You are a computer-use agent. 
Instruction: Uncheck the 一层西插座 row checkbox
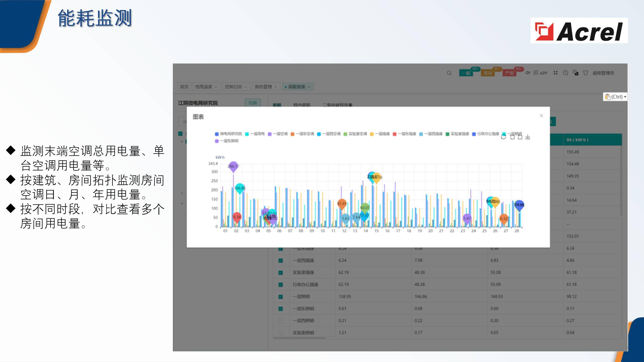pyautogui.click(x=280, y=260)
